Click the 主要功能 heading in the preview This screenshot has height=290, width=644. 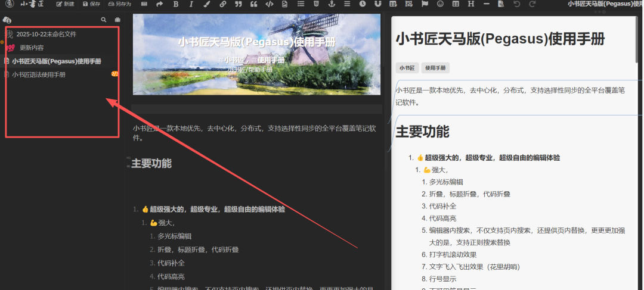coord(422,132)
